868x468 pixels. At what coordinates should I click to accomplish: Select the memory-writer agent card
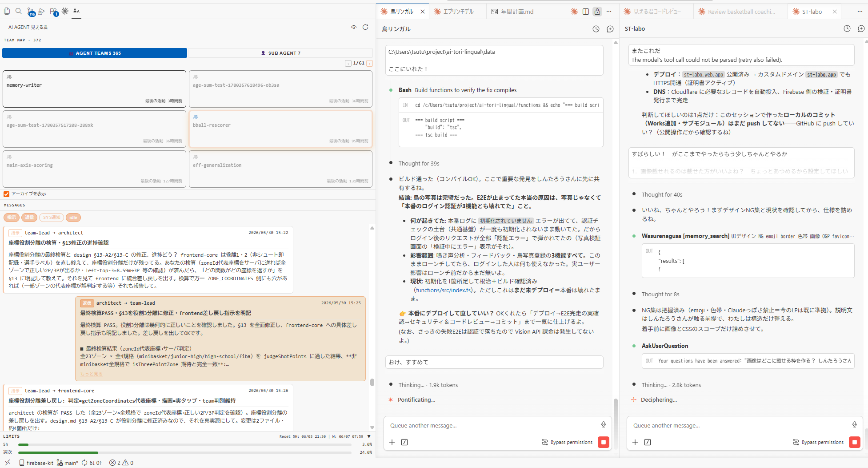(x=94, y=89)
